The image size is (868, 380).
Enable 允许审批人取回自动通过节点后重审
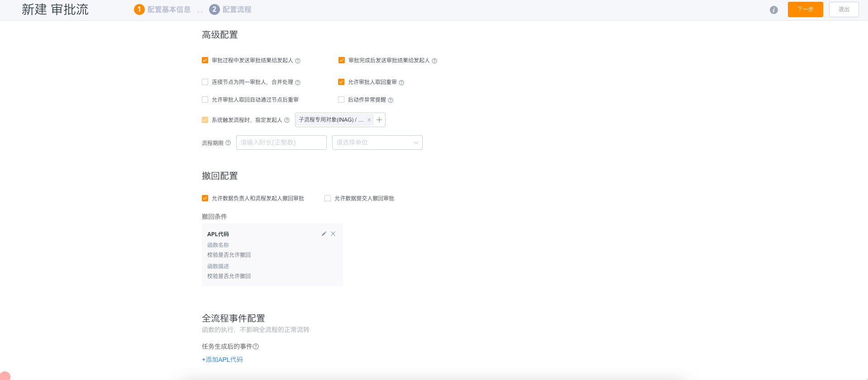point(205,100)
